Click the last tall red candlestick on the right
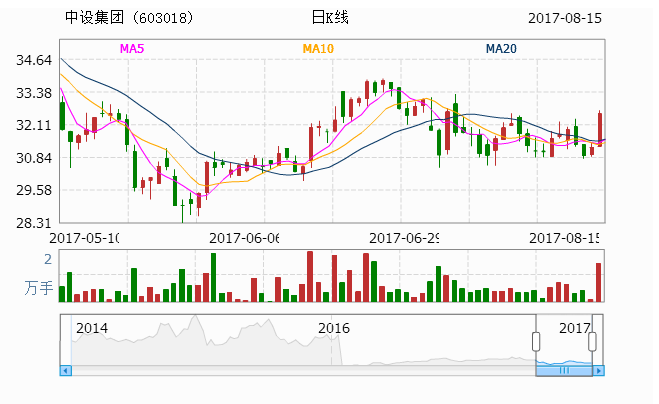Viewport: 659px width, 404px height. click(x=600, y=129)
